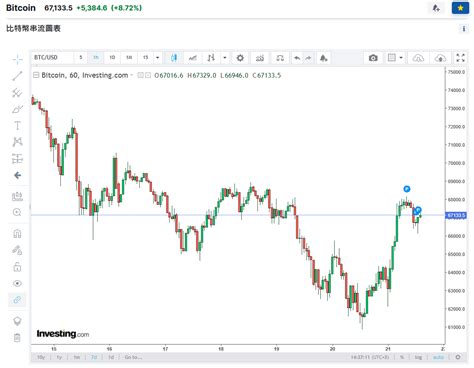Set range to 7d

94,357
